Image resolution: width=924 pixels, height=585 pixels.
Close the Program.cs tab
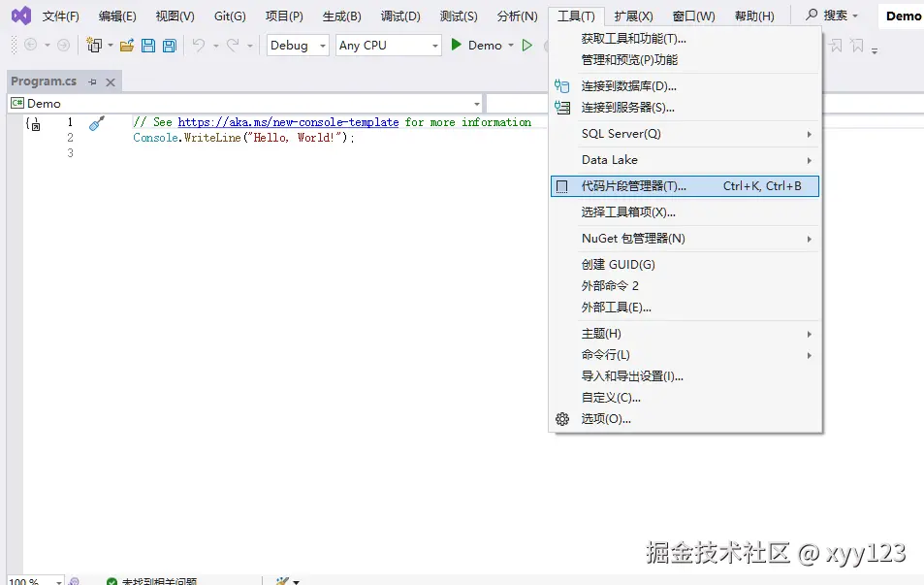[x=111, y=81]
